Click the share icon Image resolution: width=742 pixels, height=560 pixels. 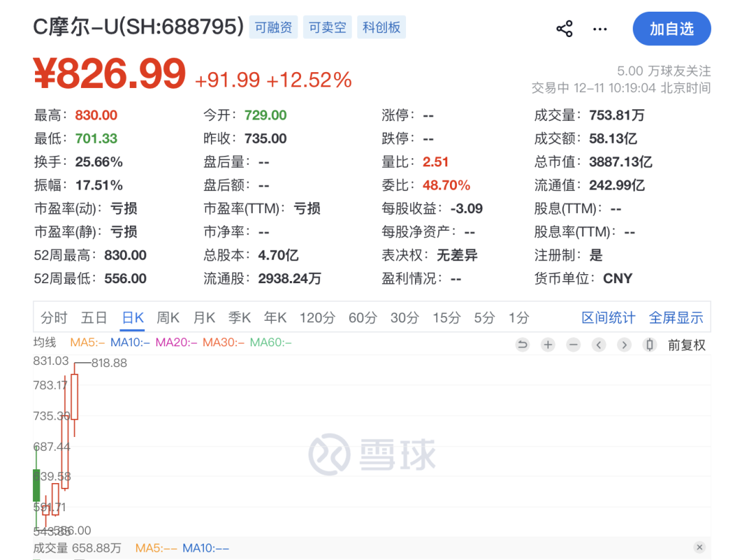[564, 28]
